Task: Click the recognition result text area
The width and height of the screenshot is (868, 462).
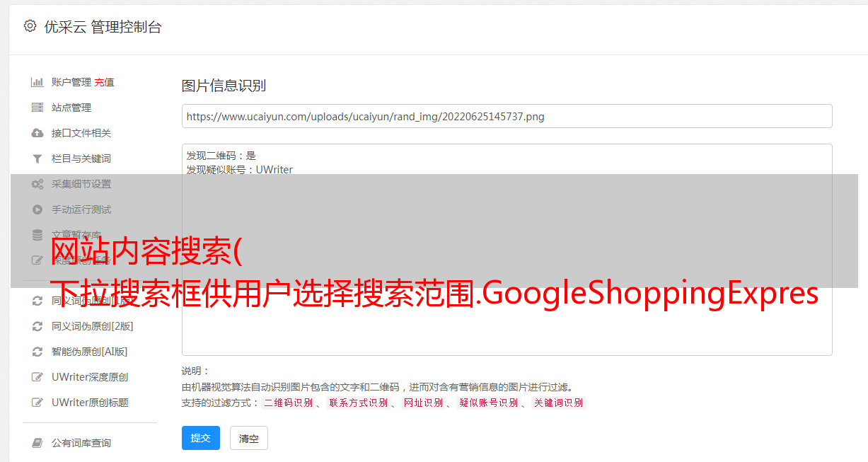Action: 507,249
